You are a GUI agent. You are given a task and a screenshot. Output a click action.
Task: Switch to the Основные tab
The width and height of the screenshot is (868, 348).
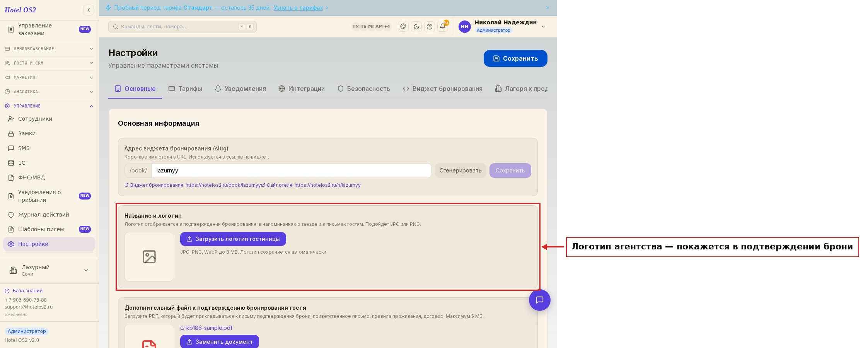pos(135,89)
